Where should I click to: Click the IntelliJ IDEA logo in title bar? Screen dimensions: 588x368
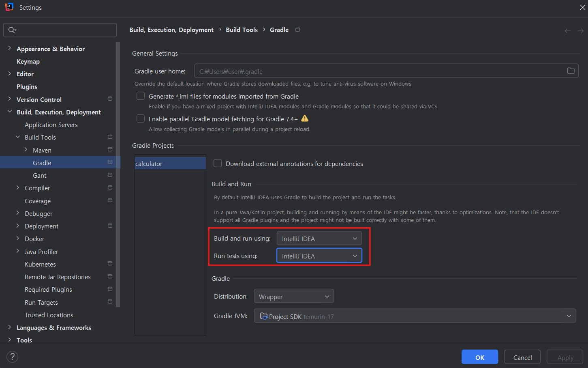tap(9, 7)
